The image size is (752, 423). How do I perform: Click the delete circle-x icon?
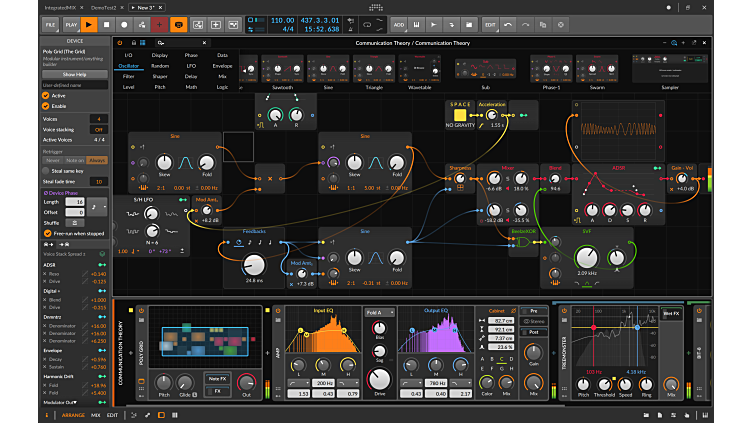(561, 25)
